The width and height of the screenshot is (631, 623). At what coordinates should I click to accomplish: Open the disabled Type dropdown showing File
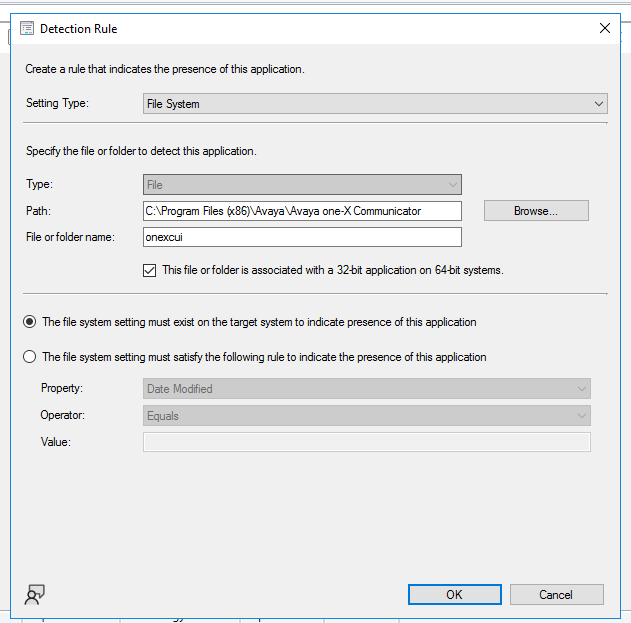pos(302,185)
